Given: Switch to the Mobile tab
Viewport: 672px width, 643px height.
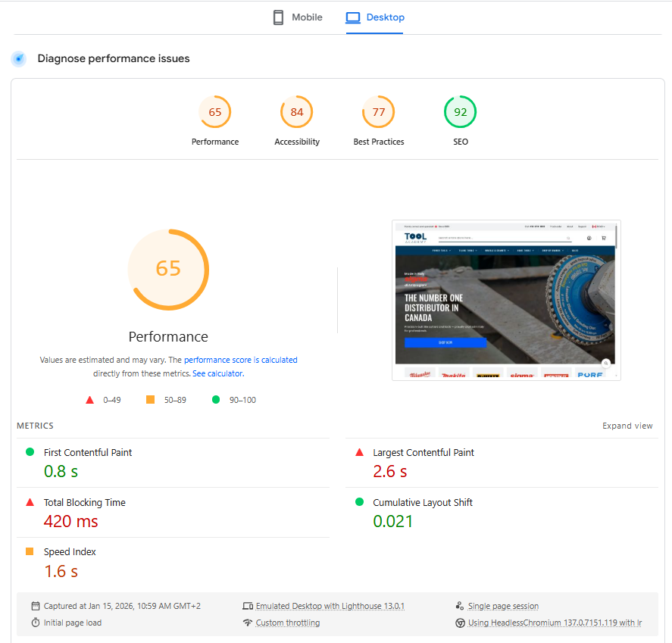Looking at the screenshot, I should click(298, 17).
